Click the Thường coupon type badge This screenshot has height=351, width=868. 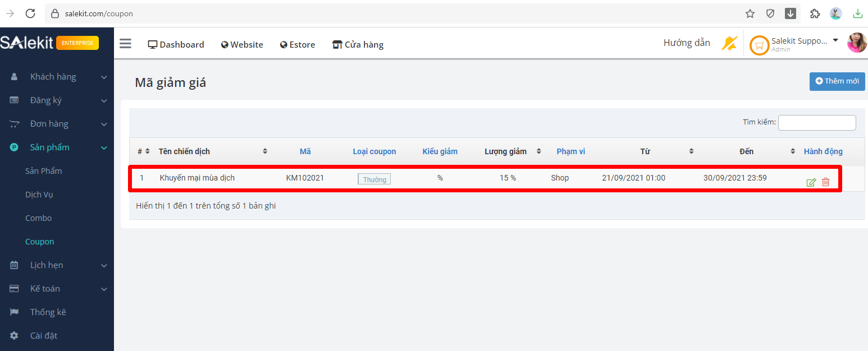374,179
